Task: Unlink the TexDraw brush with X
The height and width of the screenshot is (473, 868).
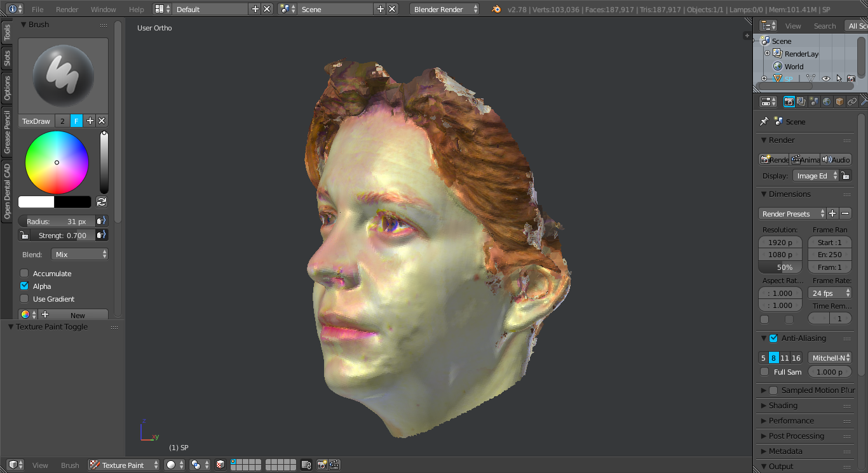Action: (x=102, y=121)
